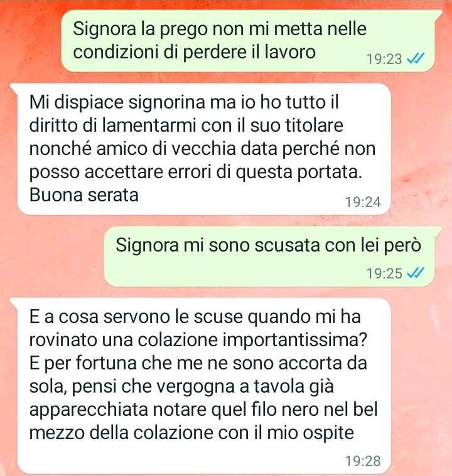
Task: Click the orange chat wallpaper left of 'Signora mi sono scusata'
Action: coord(51,257)
